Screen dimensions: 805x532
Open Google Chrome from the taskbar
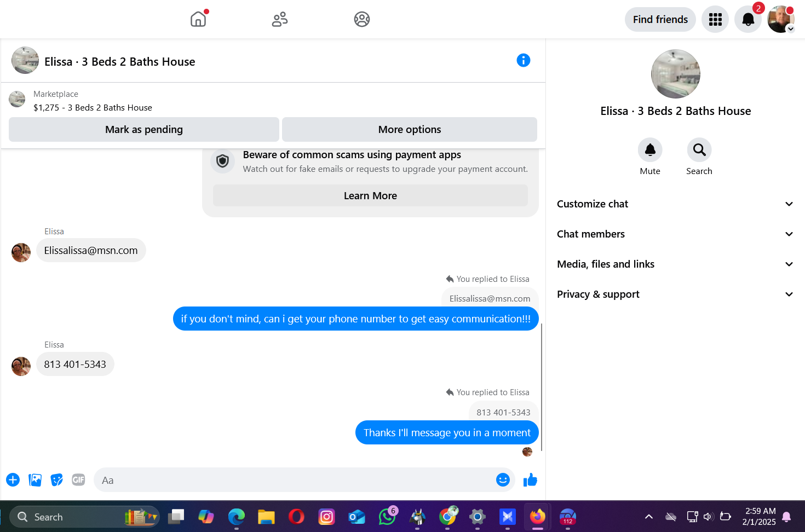point(448,517)
